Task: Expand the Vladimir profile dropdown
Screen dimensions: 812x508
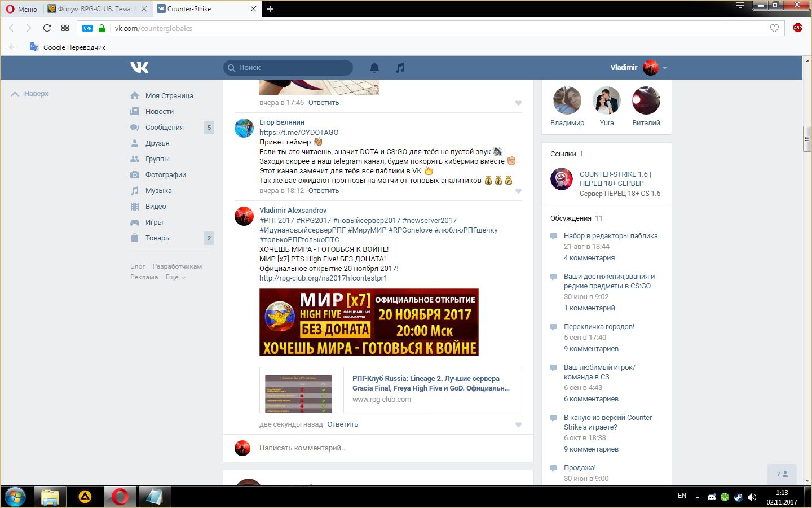Action: [665, 68]
